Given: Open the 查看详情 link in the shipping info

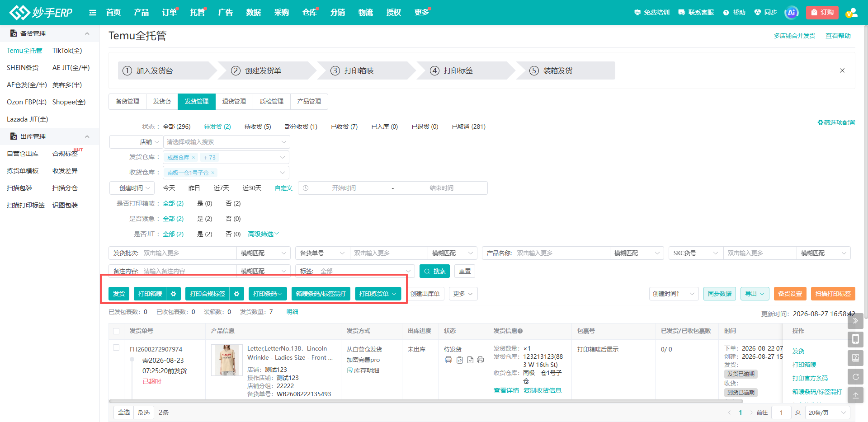Looking at the screenshot, I should 506,390.
